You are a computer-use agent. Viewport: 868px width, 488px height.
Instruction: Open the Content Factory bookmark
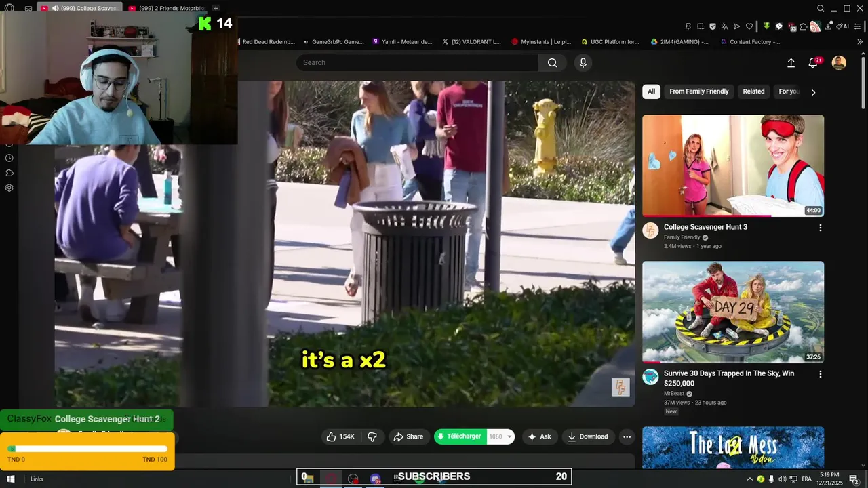tap(751, 41)
